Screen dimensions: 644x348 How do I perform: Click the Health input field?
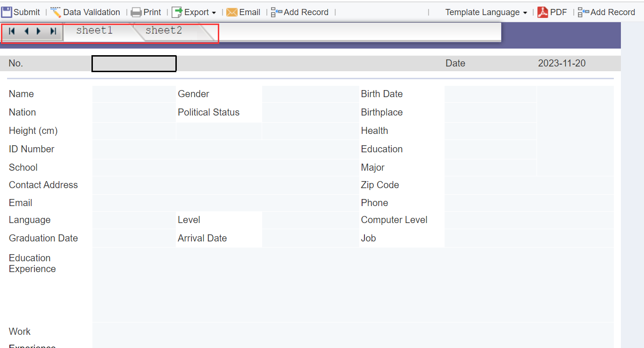pyautogui.click(x=490, y=131)
